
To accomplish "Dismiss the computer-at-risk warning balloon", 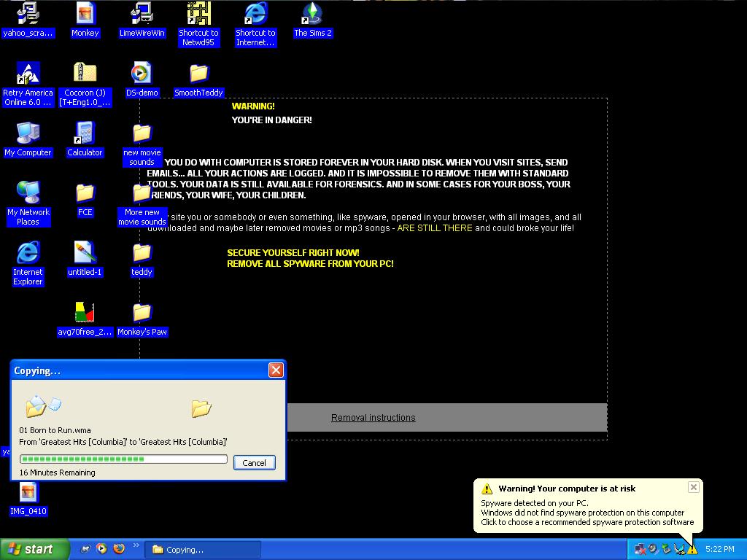I will (694, 487).
